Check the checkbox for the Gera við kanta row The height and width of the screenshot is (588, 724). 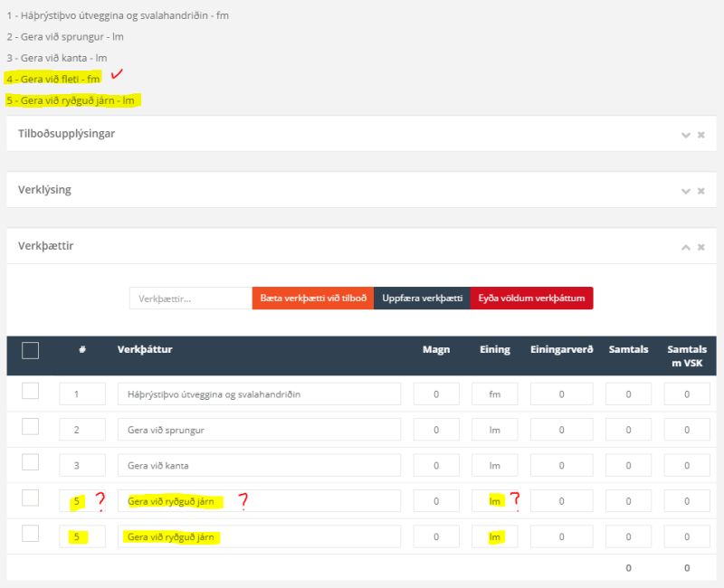point(30,464)
